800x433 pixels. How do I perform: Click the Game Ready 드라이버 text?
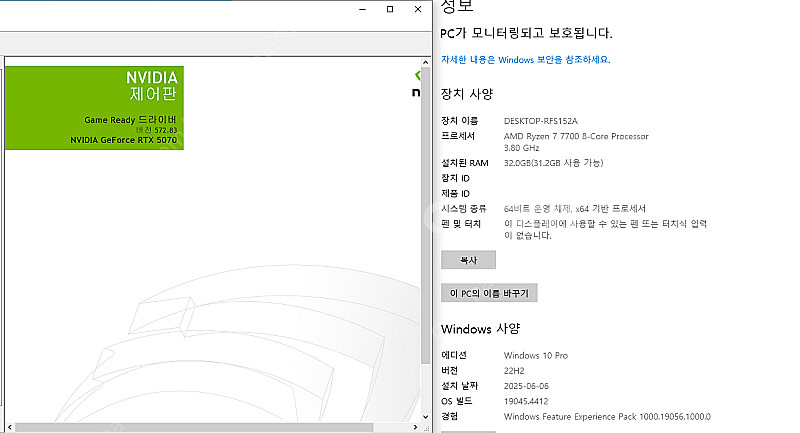[130, 120]
